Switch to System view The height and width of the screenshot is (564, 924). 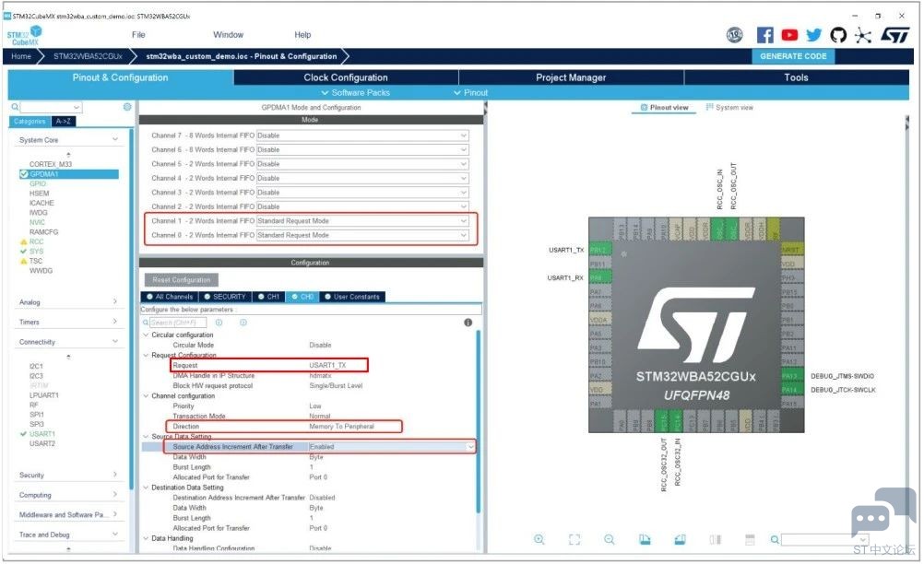tap(729, 107)
